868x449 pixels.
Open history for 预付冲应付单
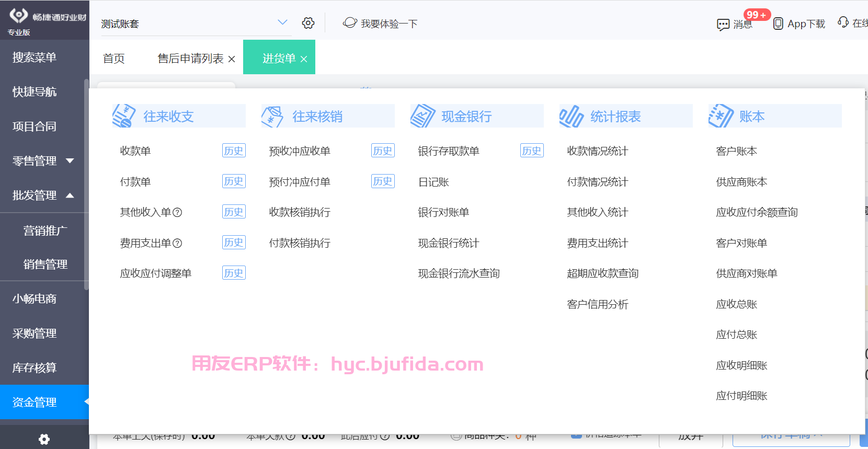[383, 181]
